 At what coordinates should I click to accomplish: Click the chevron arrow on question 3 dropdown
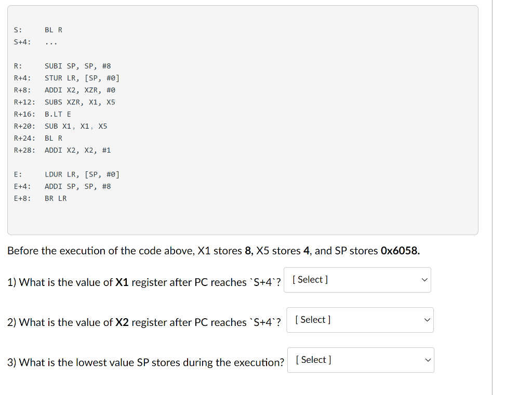[x=428, y=360]
